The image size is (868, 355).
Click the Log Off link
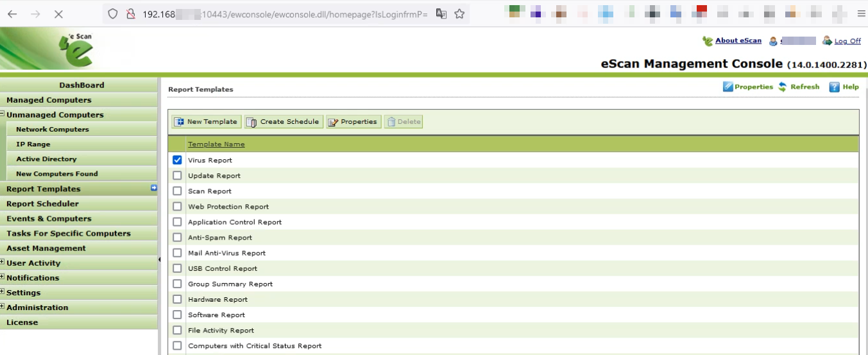pyautogui.click(x=847, y=41)
